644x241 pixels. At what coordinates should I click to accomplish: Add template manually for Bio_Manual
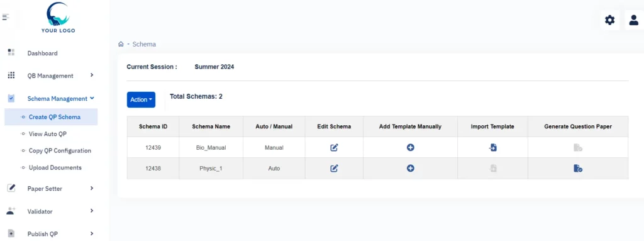pos(410,147)
